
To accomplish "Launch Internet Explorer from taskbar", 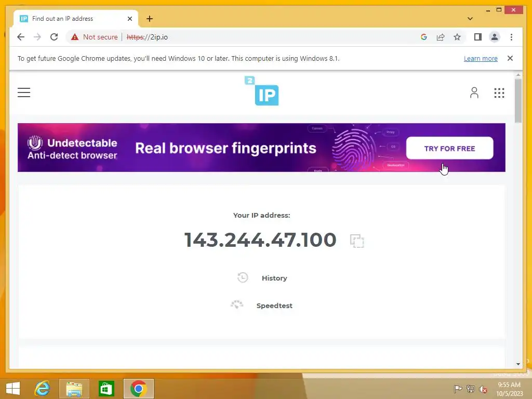I will pyautogui.click(x=43, y=389).
